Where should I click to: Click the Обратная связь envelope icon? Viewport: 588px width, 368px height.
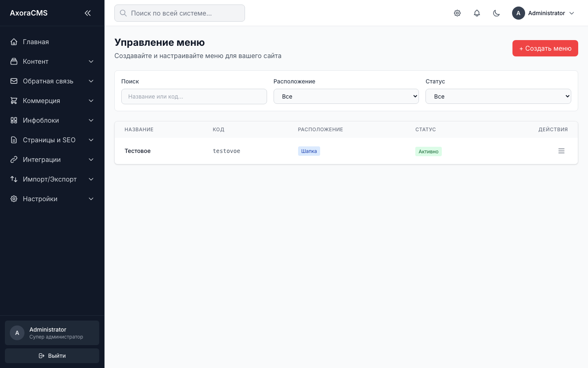click(14, 81)
